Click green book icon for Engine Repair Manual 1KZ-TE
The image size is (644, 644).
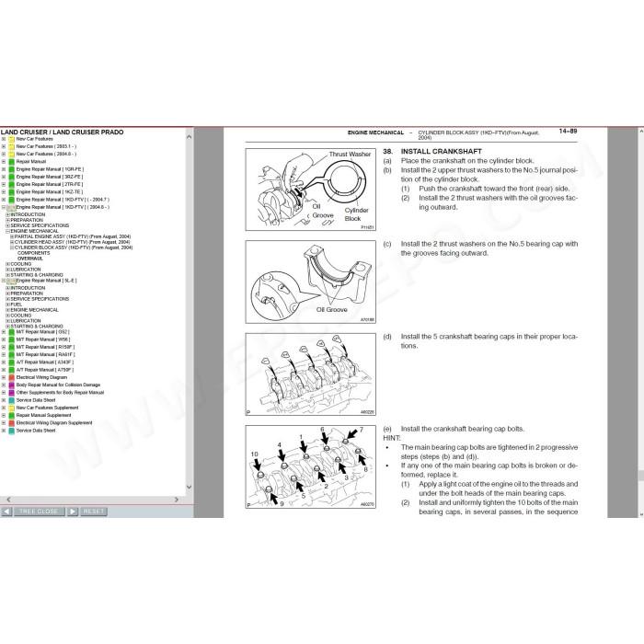coord(11,192)
